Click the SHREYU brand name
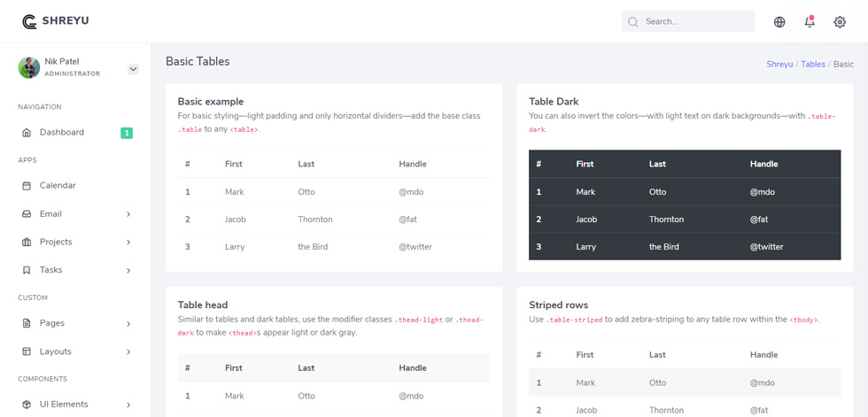The width and height of the screenshot is (868, 417). [66, 21]
